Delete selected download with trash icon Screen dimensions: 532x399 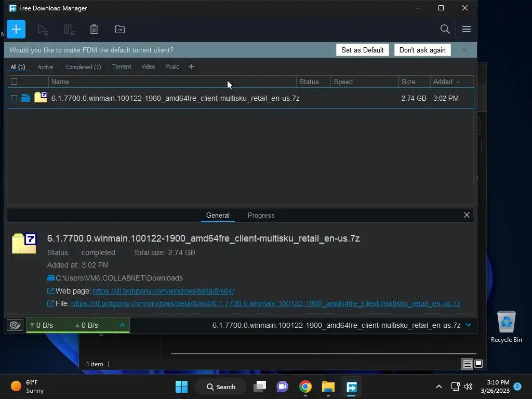(x=94, y=29)
